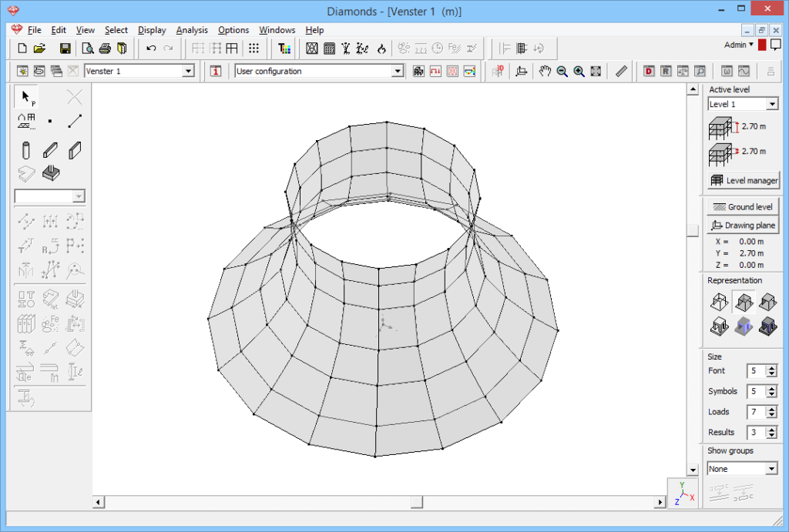Choose the foundation footing tool icon
Viewport: 789px width, 532px height.
51,173
